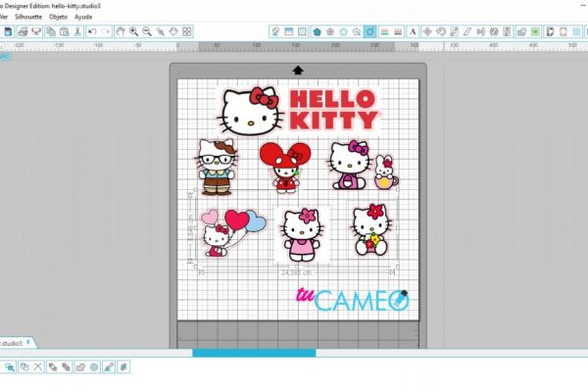Viewport: 588px width, 392px height.
Task: Click Fit to Window icon
Action: pos(187,32)
